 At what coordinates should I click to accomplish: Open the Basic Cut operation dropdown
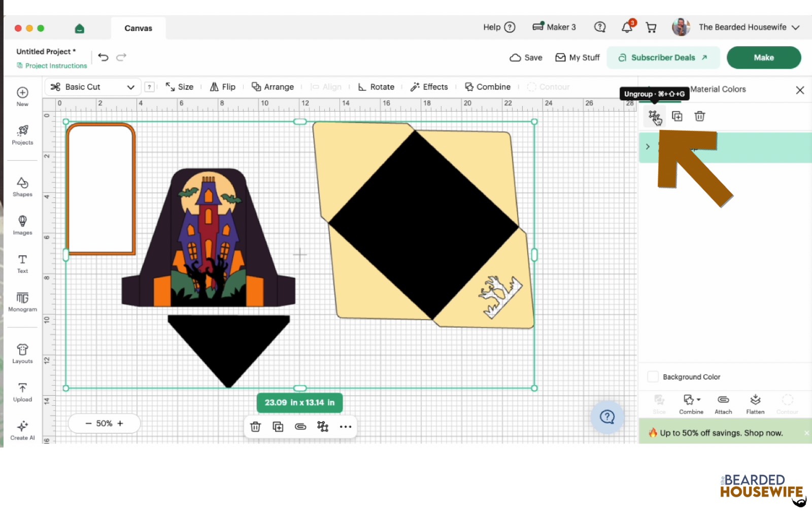(93, 87)
